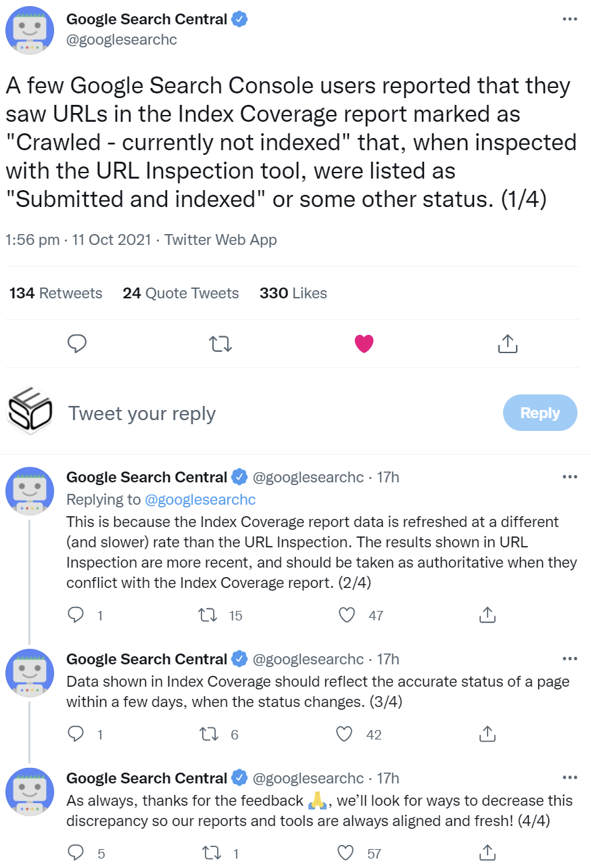Open the more options menu on tweet 2/4

[x=570, y=476]
